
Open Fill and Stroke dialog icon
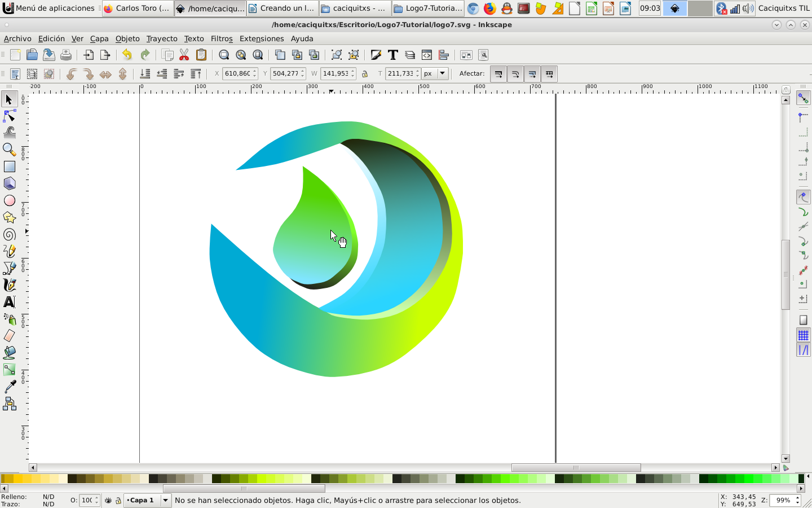pos(376,55)
